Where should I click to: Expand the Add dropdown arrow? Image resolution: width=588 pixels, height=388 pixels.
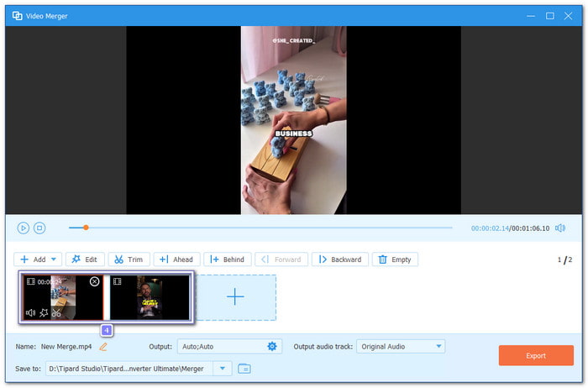pos(54,260)
